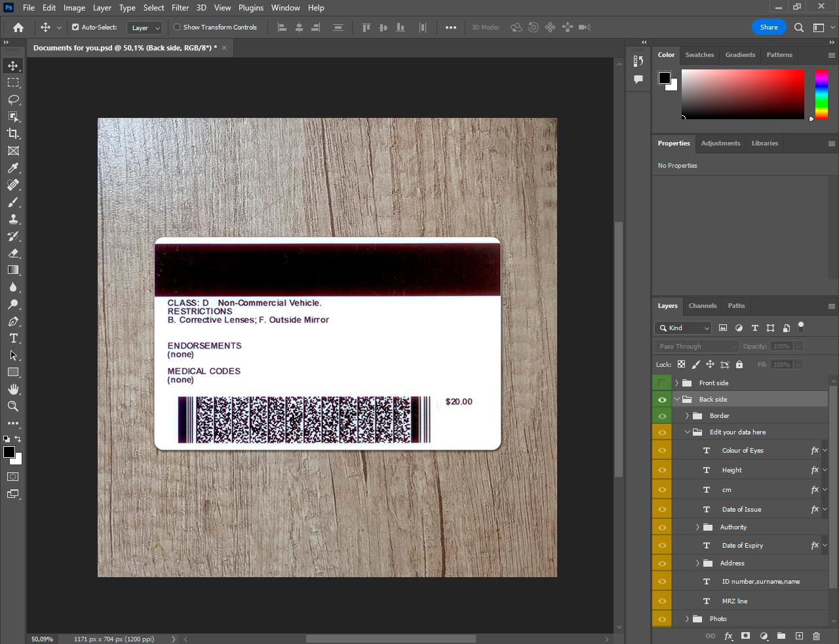
Task: Click the delete layer trash icon
Action: coord(816,635)
